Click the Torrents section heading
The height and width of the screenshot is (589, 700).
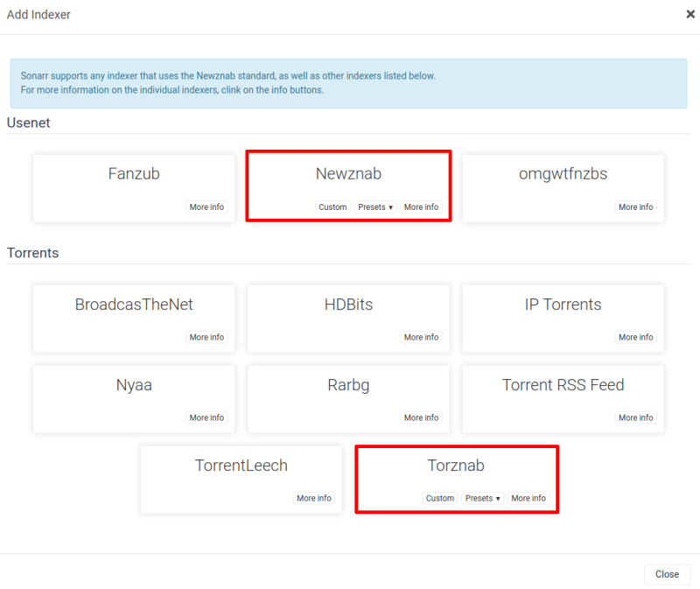coord(32,253)
